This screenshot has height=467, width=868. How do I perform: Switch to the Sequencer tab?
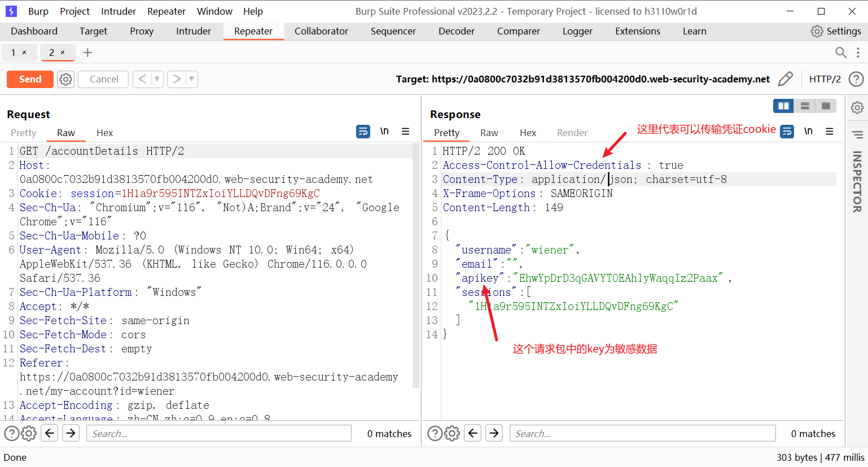pos(393,31)
